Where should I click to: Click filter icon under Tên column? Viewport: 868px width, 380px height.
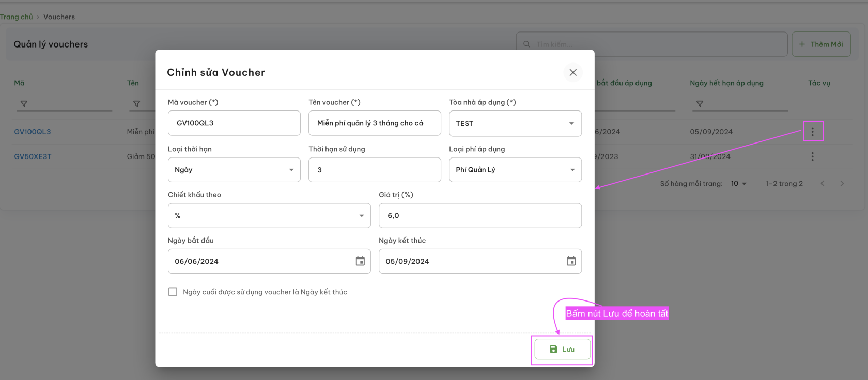pos(136,104)
